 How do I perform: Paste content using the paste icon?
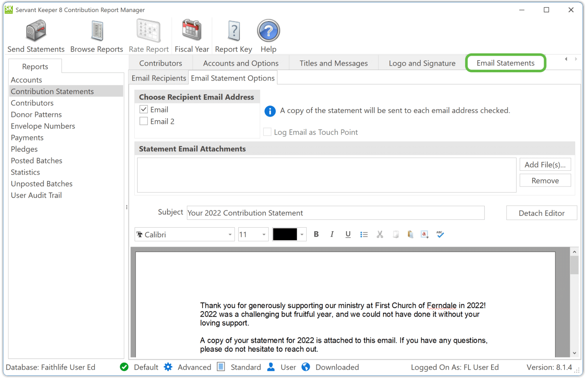410,234
